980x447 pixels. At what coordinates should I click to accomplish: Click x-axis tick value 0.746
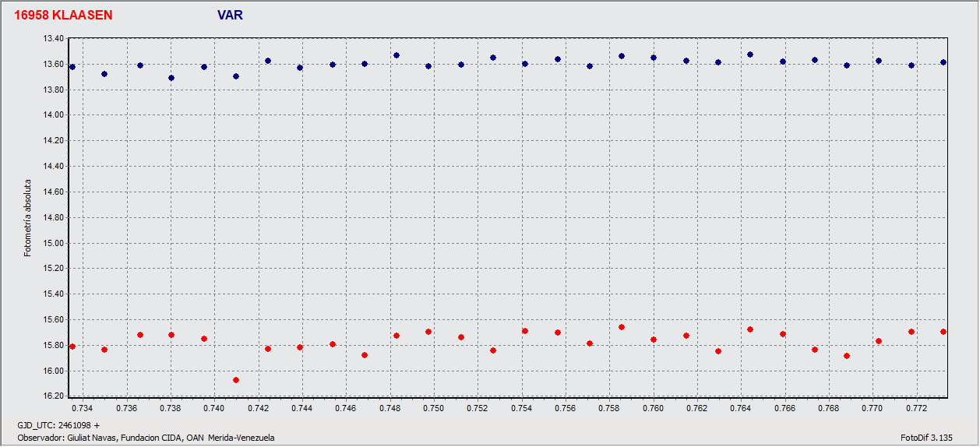point(345,408)
